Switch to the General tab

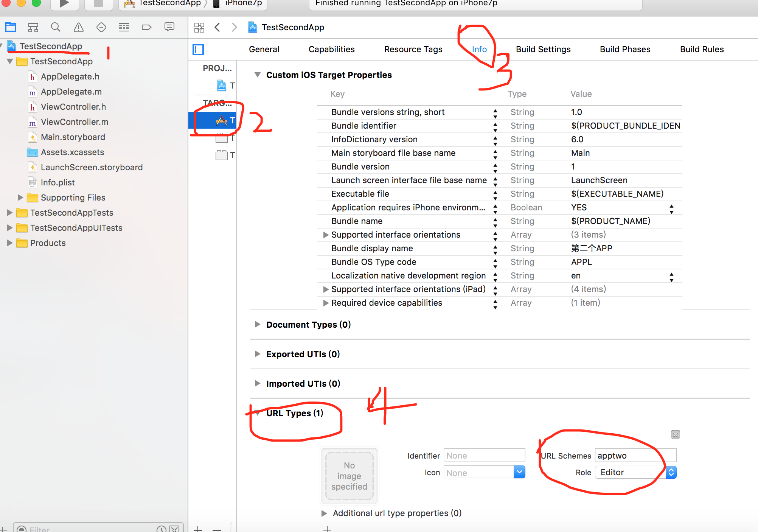coord(264,50)
